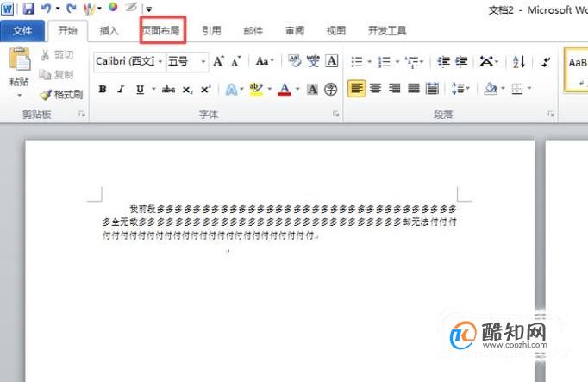Increase paragraph indent
Image resolution: width=588 pixels, height=382 pixels.
coord(461,61)
